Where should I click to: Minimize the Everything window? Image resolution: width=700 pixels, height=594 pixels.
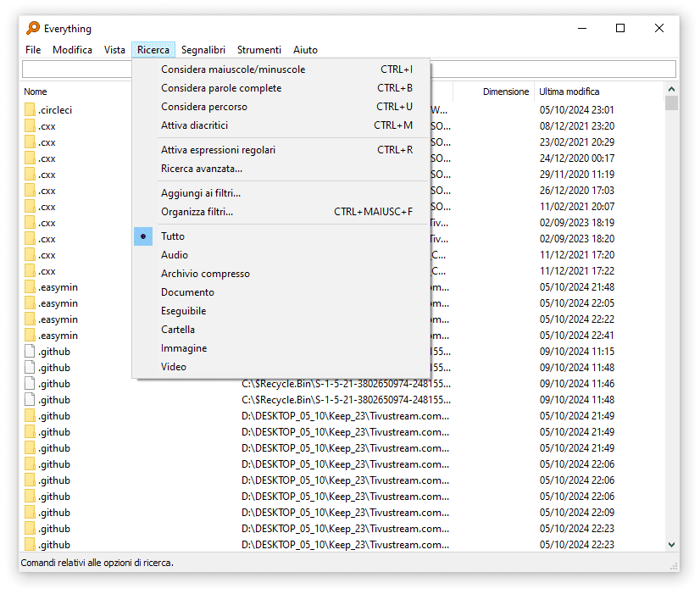pos(582,28)
